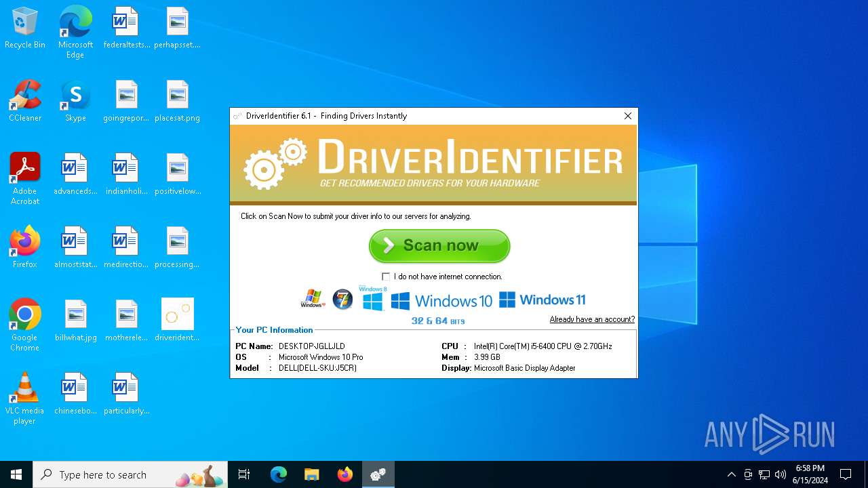Select billwhat.jpg on the desktop
This screenshot has height=488, width=868.
click(x=75, y=321)
